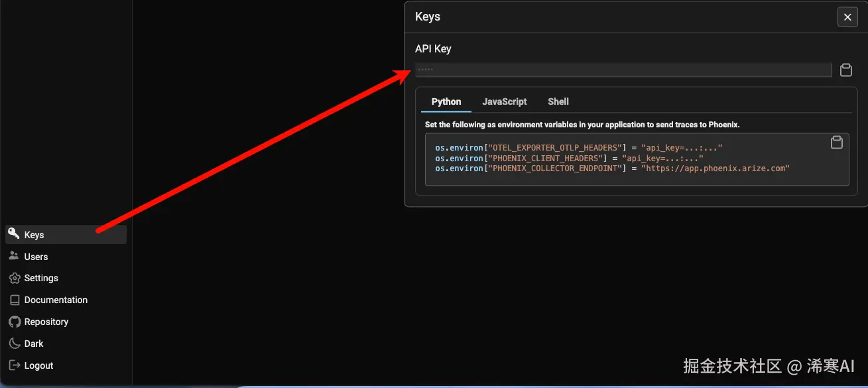The width and height of the screenshot is (868, 388).
Task: Switch to the Python tab
Action: coord(446,101)
